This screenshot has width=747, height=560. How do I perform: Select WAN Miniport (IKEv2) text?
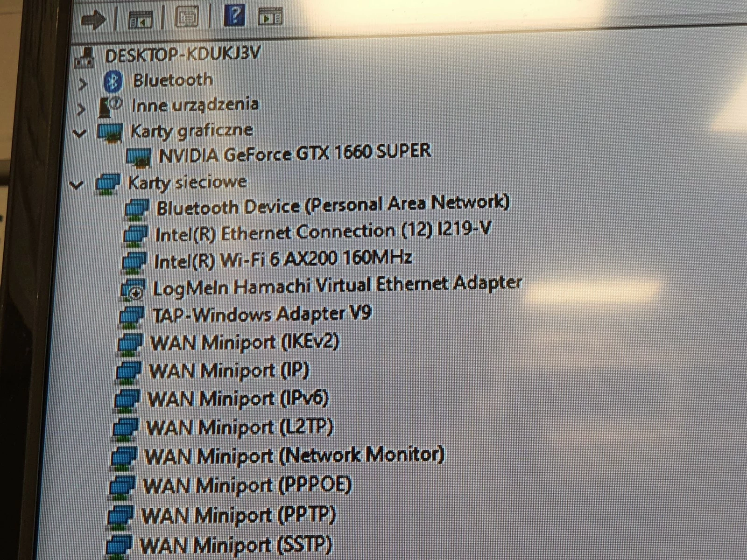click(x=244, y=342)
